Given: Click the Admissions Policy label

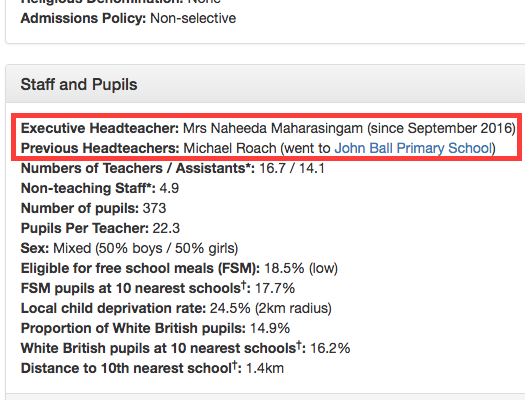Looking at the screenshot, I should click(x=83, y=18).
